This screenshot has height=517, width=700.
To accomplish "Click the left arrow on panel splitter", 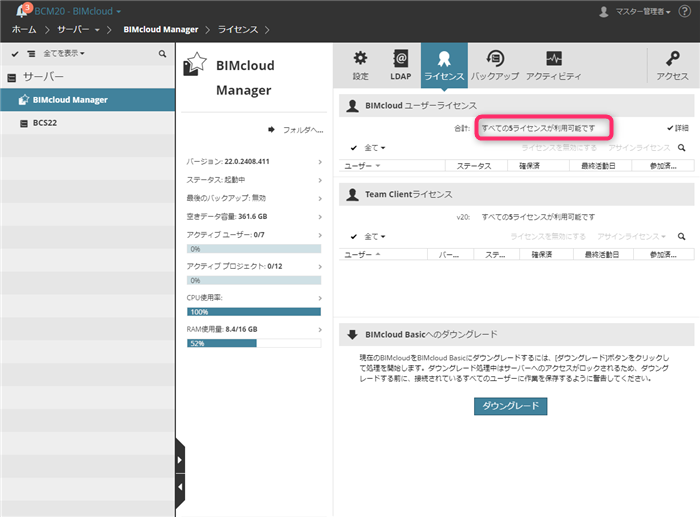I will [x=179, y=487].
